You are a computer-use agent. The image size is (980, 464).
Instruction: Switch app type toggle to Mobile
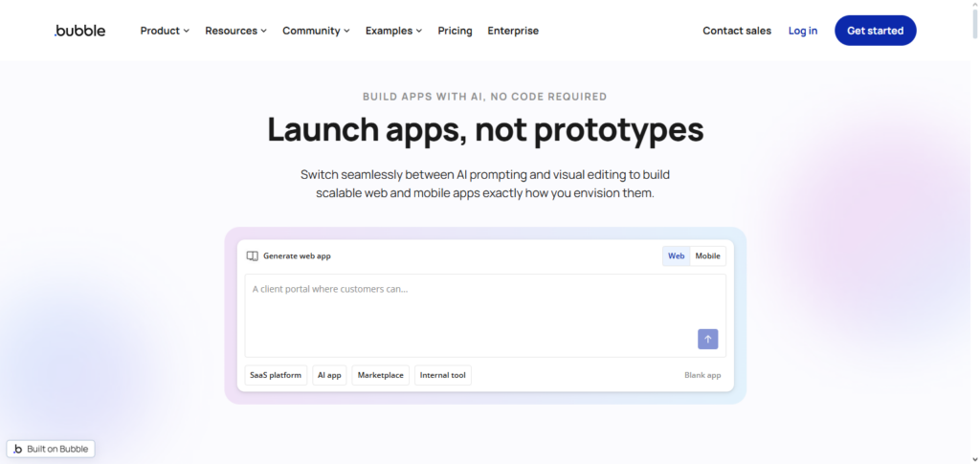(707, 256)
